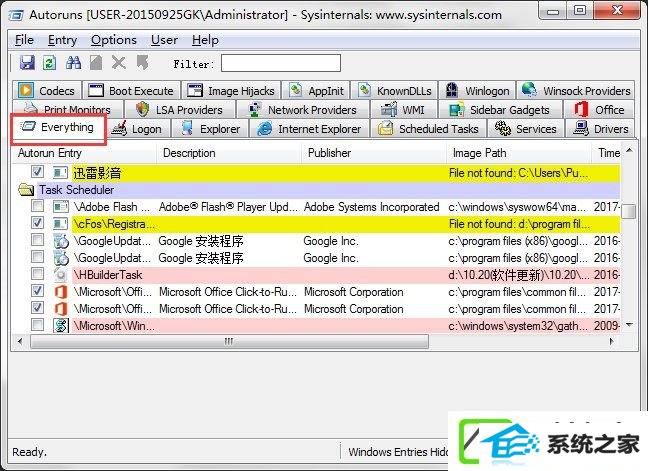648x471 pixels.
Task: Uncheck the cFos\Registra entry checkbox
Action: coord(37,222)
